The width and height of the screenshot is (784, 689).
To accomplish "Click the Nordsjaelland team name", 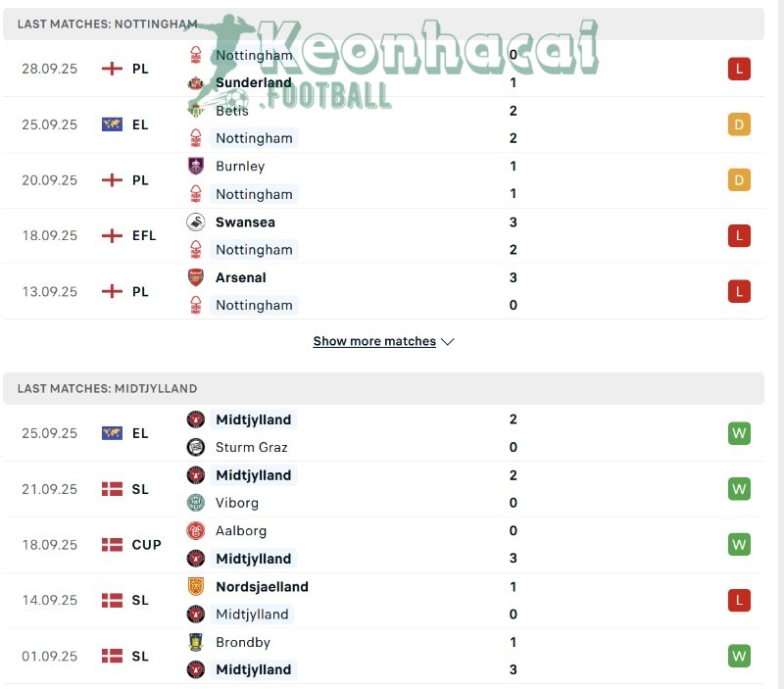I will (261, 587).
